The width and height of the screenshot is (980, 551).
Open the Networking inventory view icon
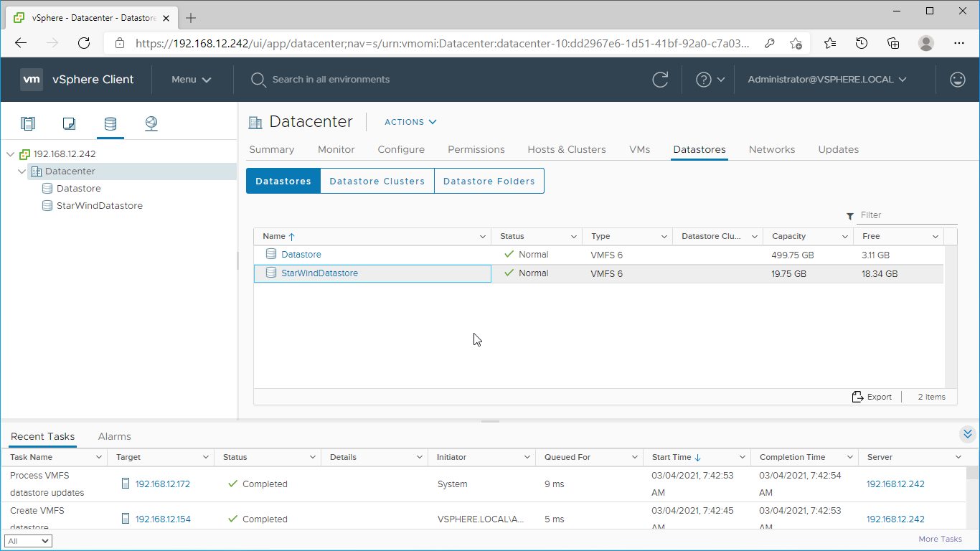151,123
